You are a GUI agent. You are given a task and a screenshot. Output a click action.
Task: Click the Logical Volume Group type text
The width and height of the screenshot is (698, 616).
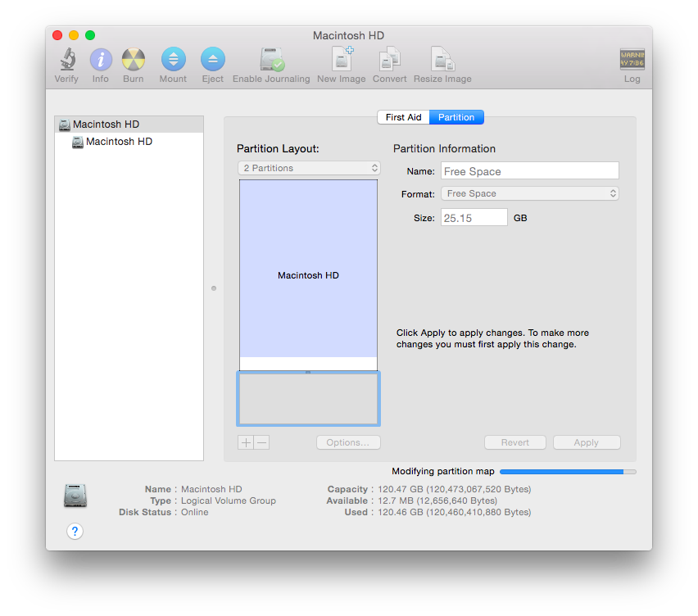[229, 500]
